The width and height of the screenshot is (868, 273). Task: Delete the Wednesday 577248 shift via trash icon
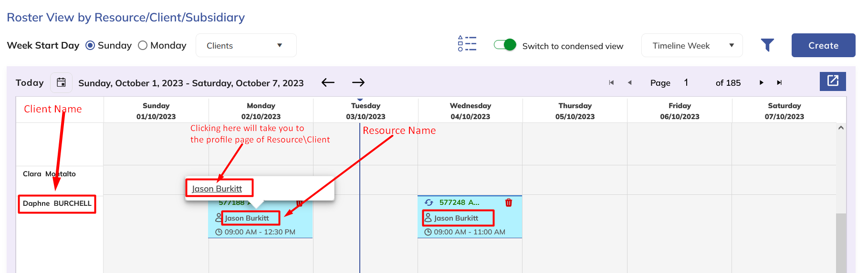[x=509, y=202]
